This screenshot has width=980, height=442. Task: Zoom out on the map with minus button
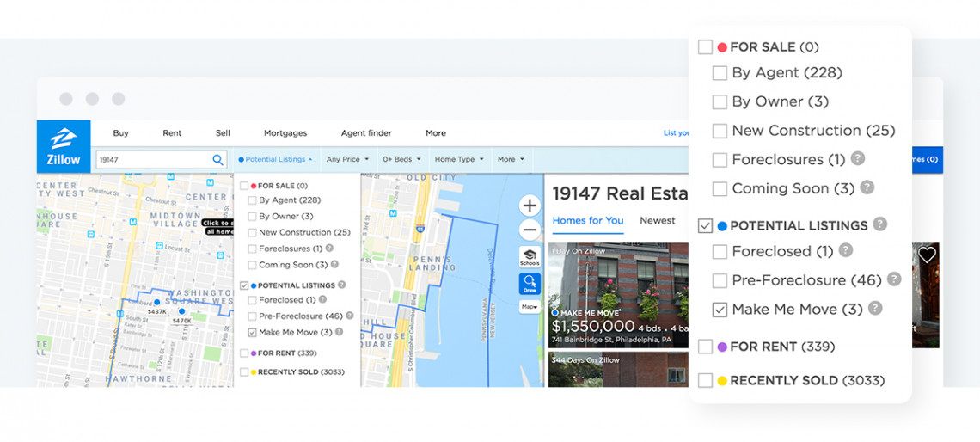coord(530,230)
